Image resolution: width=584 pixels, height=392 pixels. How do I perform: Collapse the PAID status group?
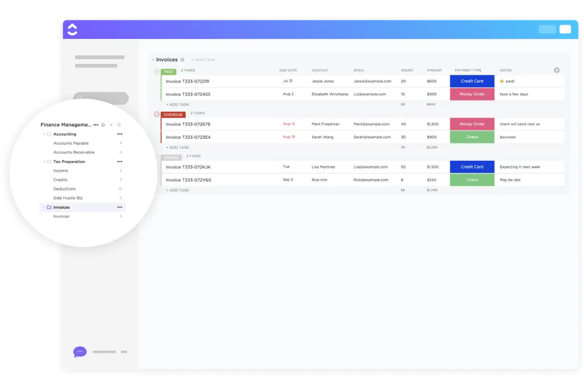pyautogui.click(x=157, y=71)
